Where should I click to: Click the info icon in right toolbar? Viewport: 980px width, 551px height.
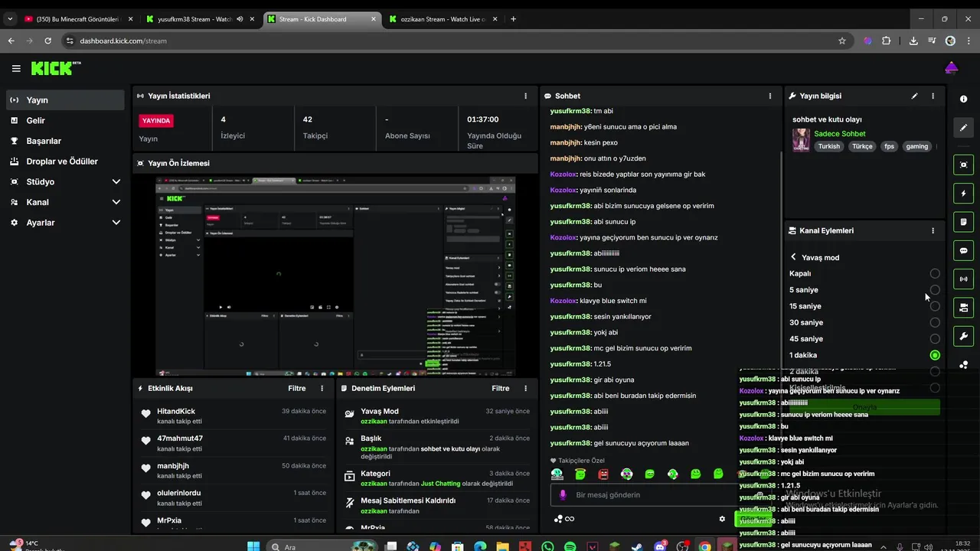tap(963, 99)
